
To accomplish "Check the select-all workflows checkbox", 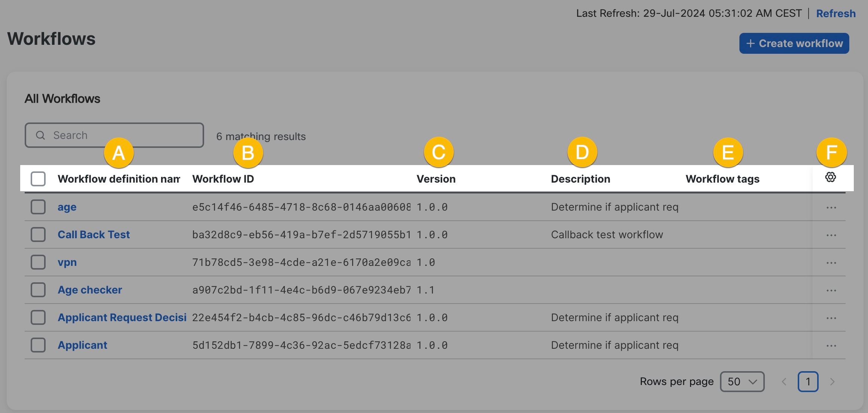I will [38, 178].
